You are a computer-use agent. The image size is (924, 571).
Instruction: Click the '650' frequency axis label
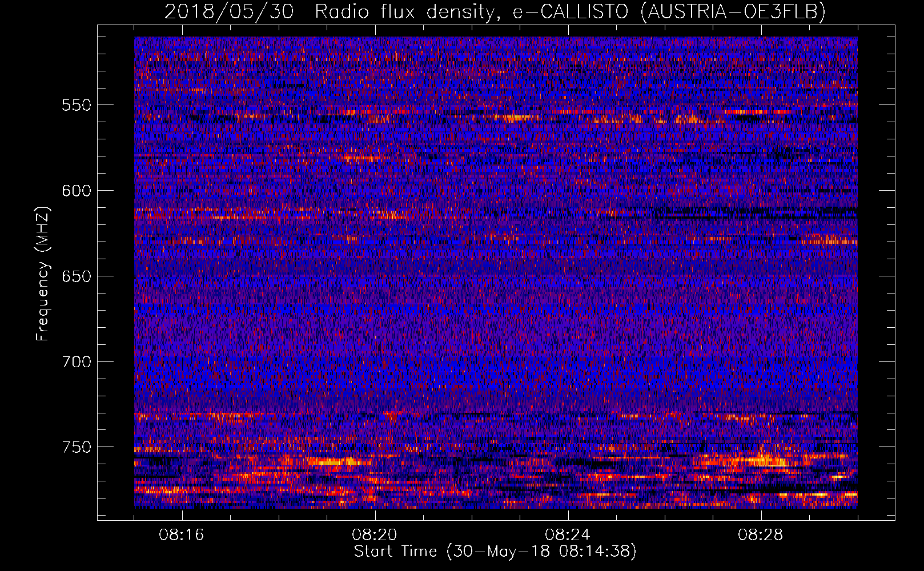[77, 276]
